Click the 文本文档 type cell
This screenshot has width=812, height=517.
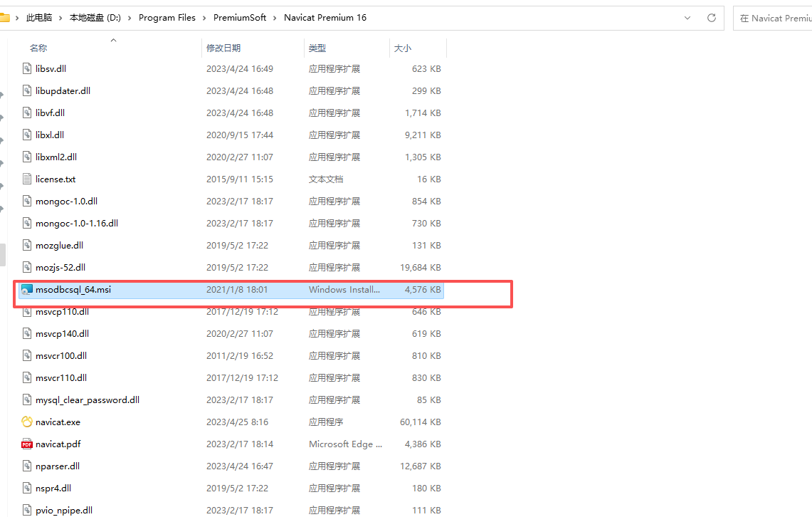tap(326, 179)
